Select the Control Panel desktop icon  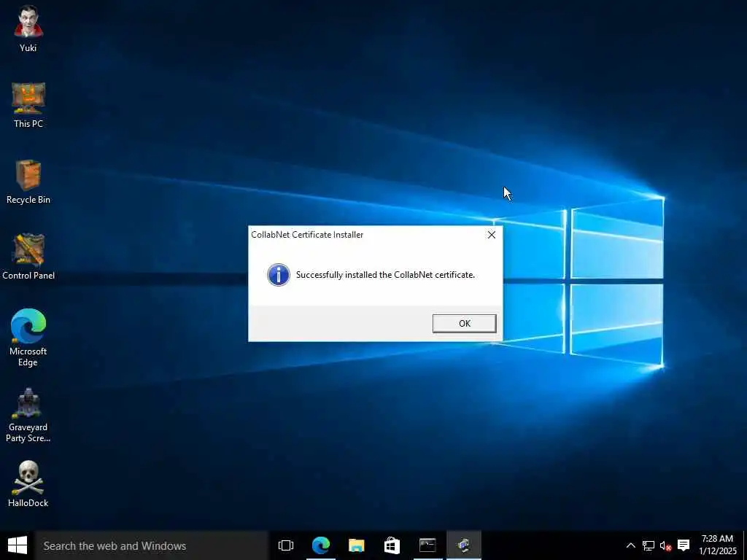coord(28,257)
